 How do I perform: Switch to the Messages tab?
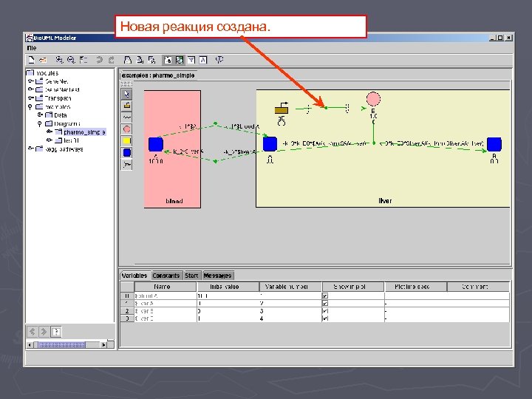pyautogui.click(x=217, y=276)
